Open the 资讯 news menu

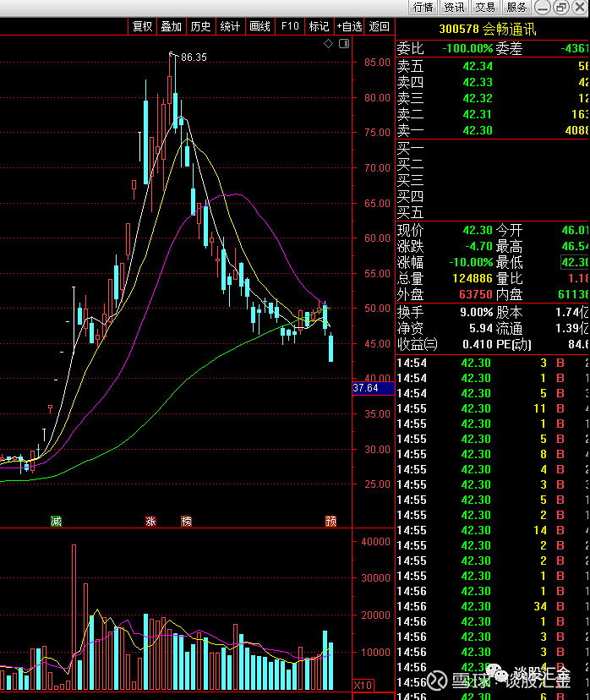tap(454, 8)
